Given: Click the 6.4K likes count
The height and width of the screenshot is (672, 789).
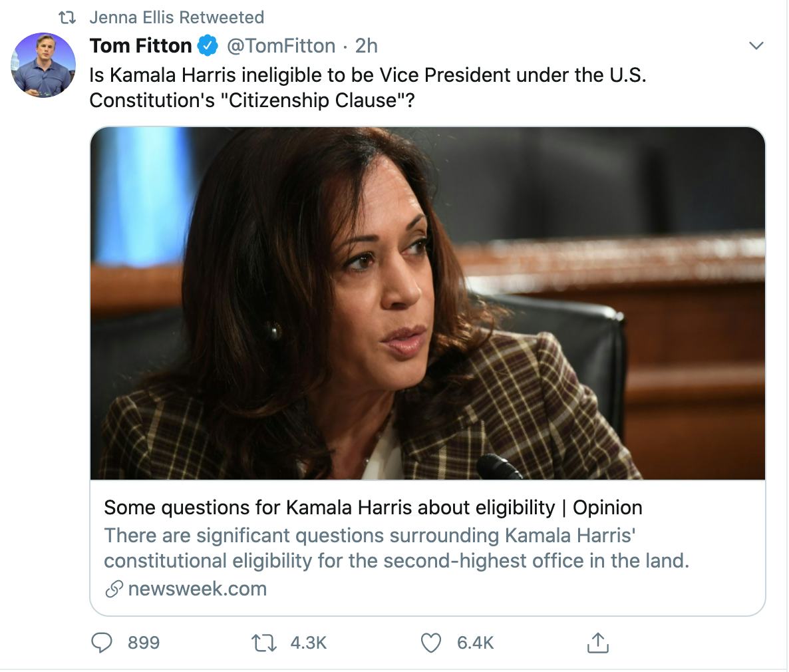Looking at the screenshot, I should point(475,643).
